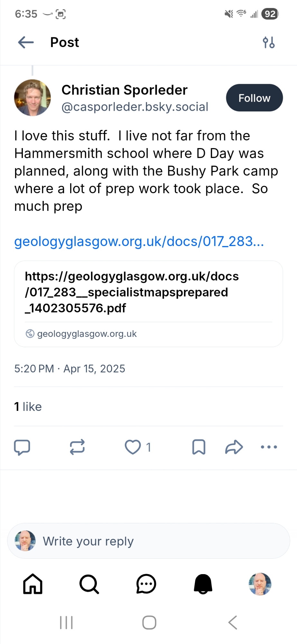
Task: Open thread view settings icon
Action: coord(268,42)
